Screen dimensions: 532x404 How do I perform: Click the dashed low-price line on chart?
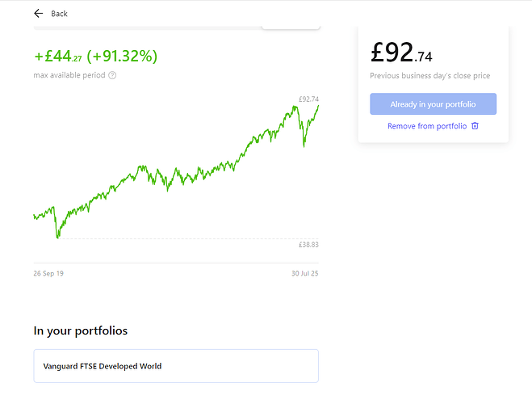178,239
